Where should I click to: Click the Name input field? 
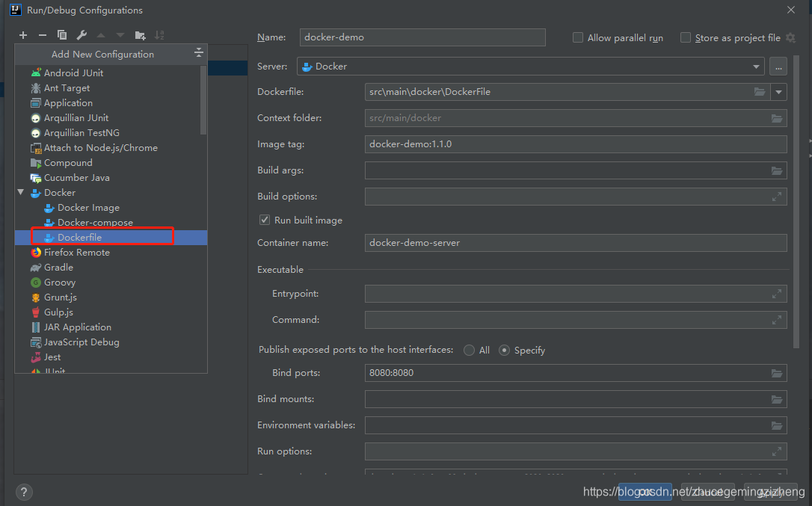(x=422, y=37)
